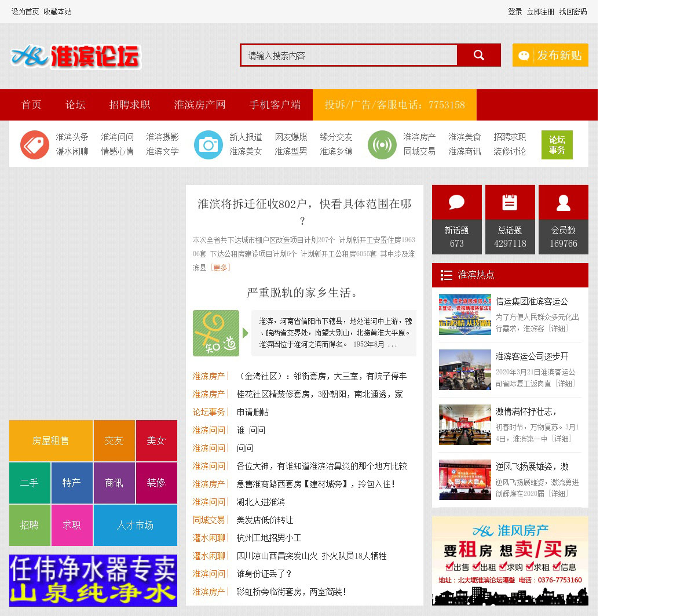Open the 淮滨房产网 navigation menu item

click(x=200, y=105)
